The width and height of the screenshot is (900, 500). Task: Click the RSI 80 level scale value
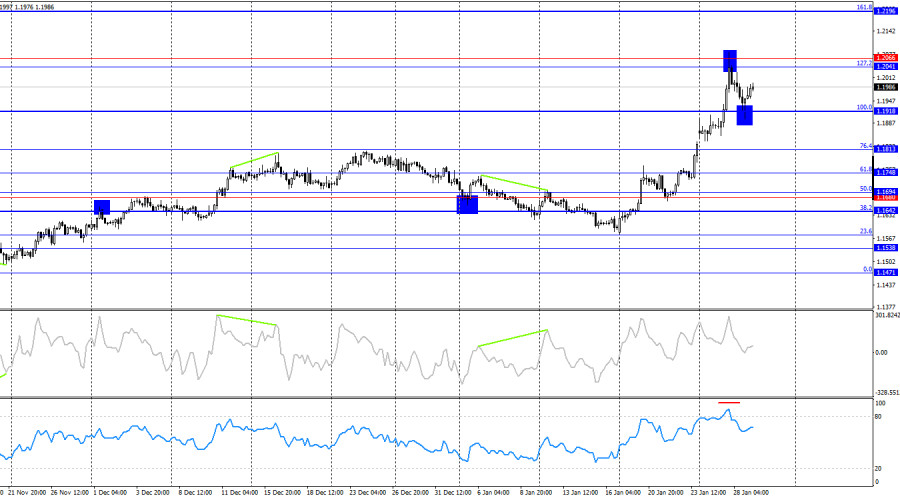[878, 417]
